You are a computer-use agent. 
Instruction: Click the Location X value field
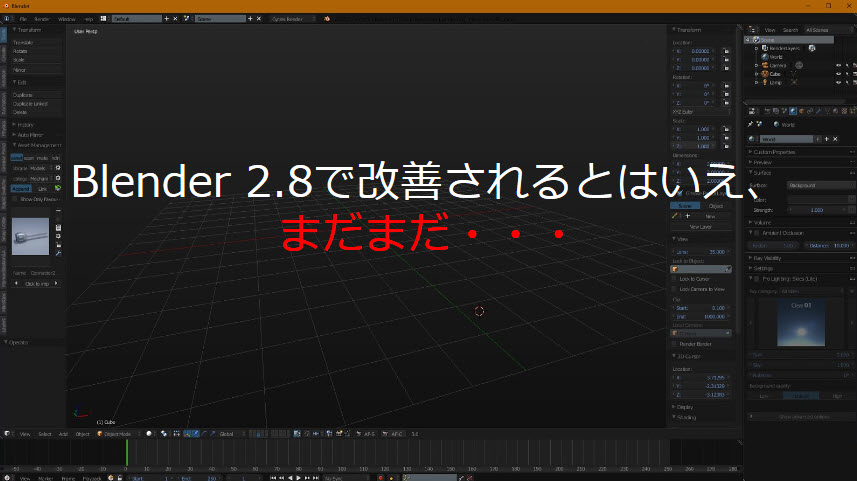[x=694, y=51]
